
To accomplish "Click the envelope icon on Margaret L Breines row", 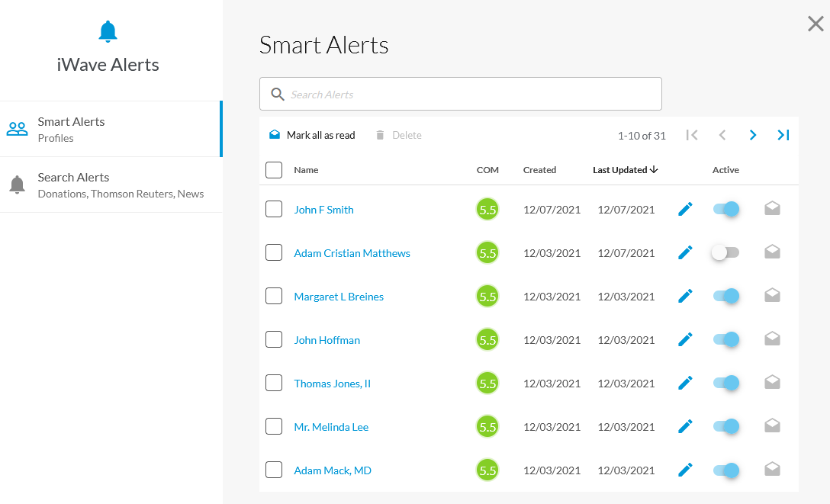I will [x=772, y=295].
